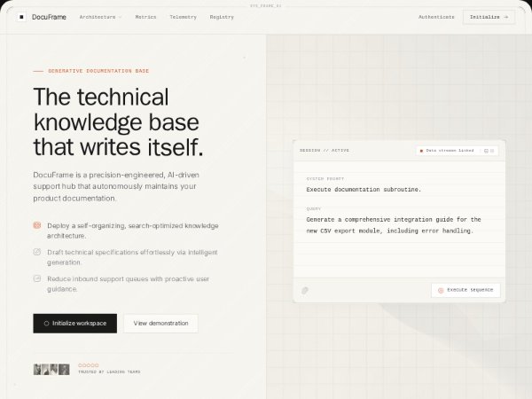Click the icon beside 'Reduce inbound support queues'
The image size is (532, 399).
click(37, 278)
